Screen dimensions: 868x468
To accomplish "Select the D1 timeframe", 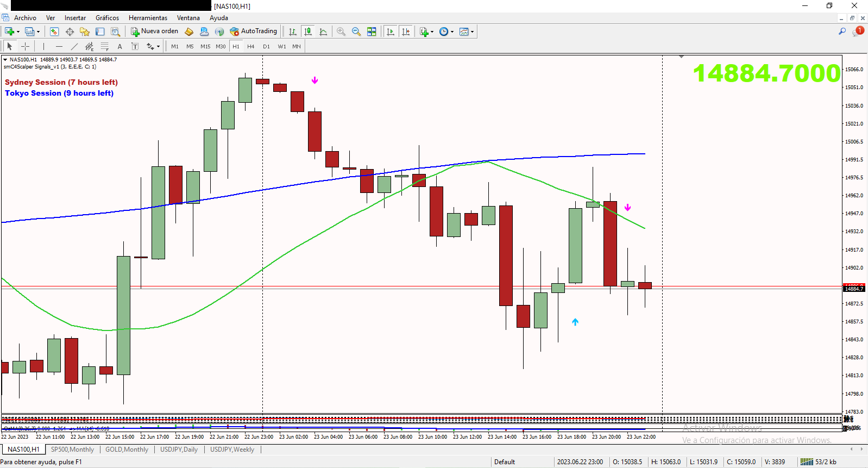I will pyautogui.click(x=266, y=46).
